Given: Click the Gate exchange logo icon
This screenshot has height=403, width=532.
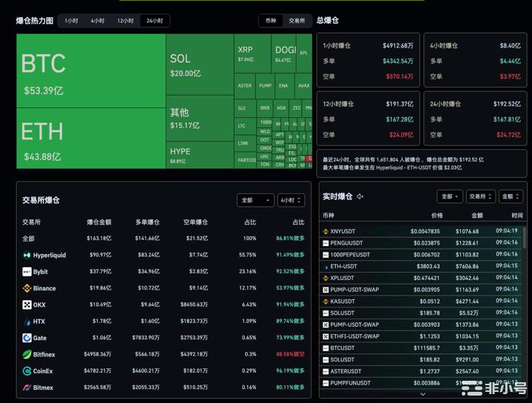Looking at the screenshot, I should click(27, 338).
